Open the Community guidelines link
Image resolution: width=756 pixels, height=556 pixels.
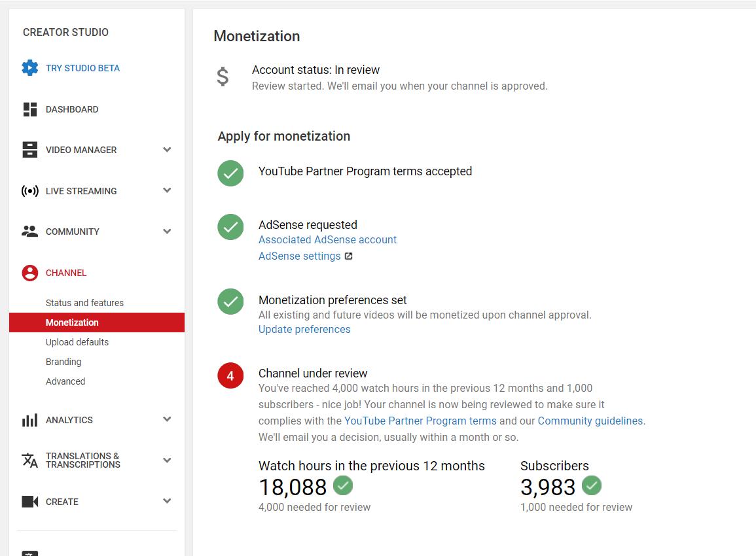590,421
